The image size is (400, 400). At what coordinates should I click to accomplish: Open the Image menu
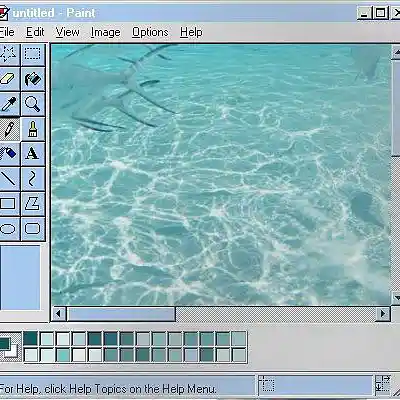[x=105, y=32]
